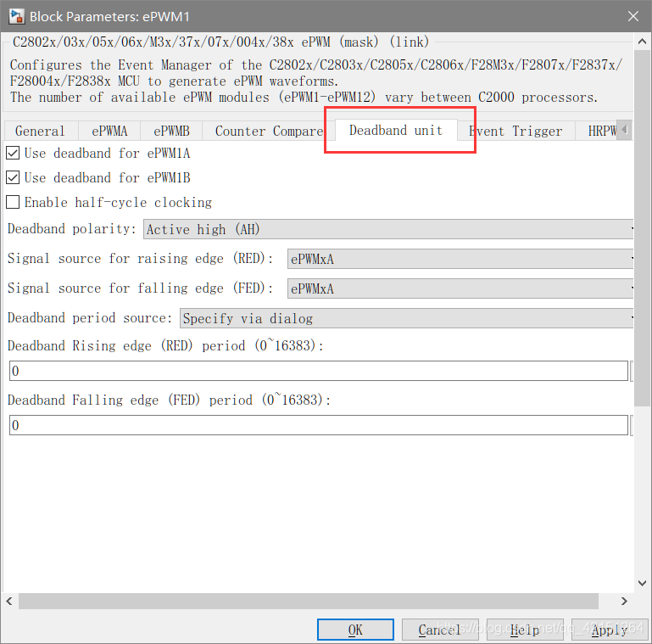Focus the Deadband Falling edge period field

pyautogui.click(x=319, y=425)
